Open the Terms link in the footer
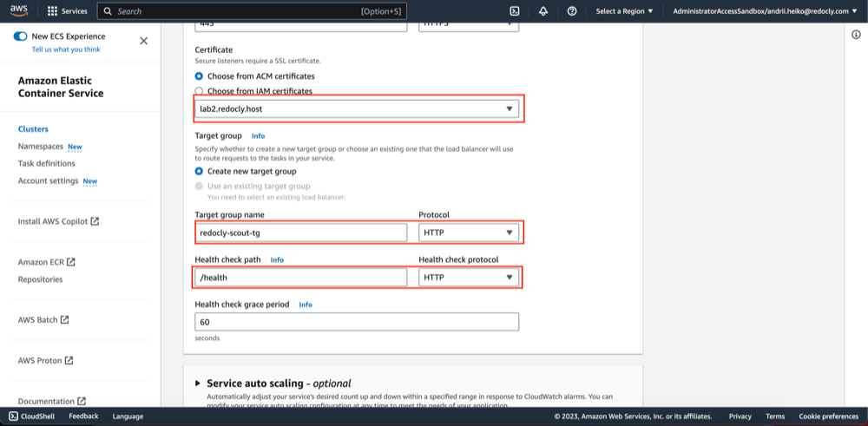The image size is (868, 426). [775, 416]
